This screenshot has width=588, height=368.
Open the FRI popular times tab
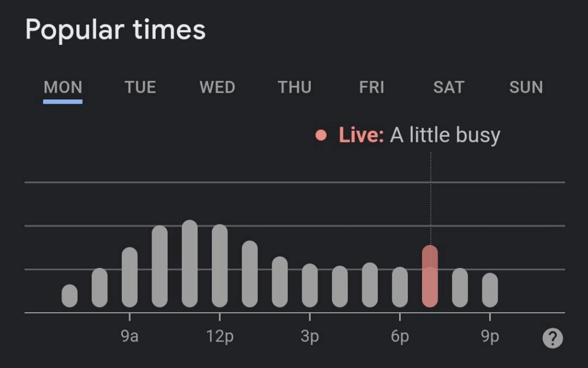tap(372, 87)
